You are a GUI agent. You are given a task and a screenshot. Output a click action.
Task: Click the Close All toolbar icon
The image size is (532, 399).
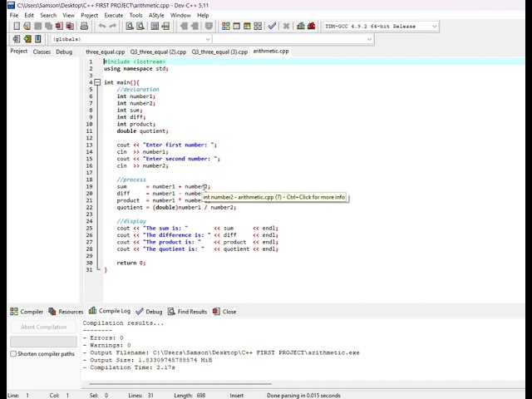(x=70, y=26)
